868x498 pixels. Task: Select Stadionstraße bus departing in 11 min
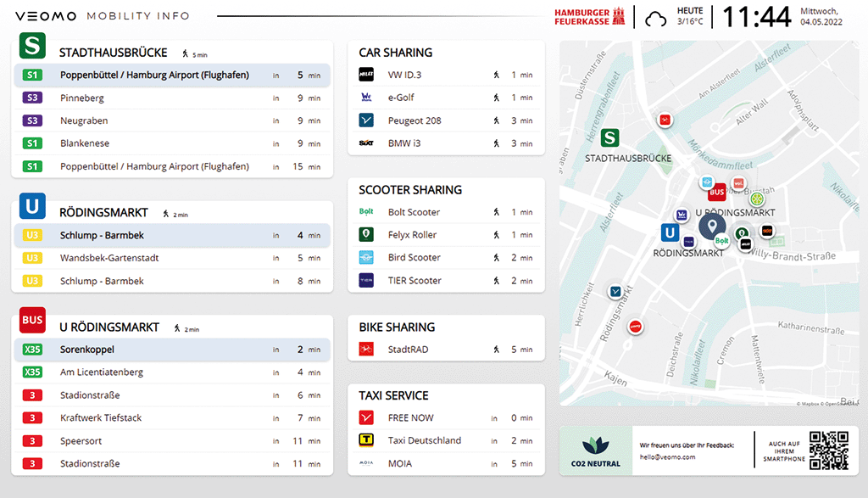(172, 464)
